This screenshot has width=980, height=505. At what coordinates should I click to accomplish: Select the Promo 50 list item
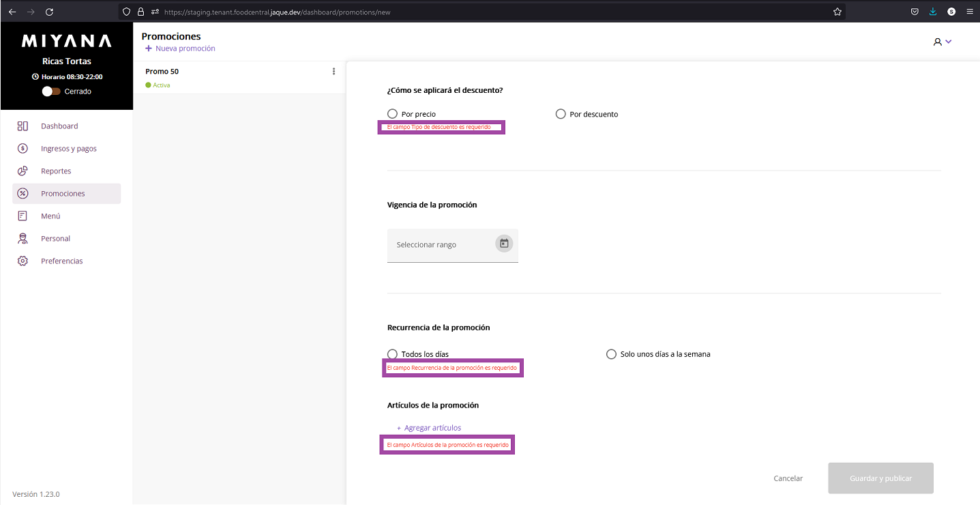[239, 78]
